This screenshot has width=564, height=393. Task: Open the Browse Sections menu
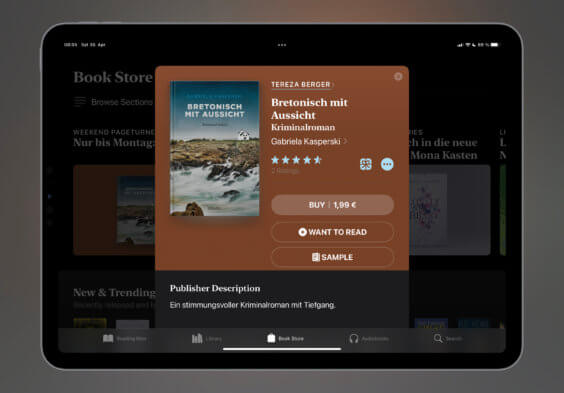[x=113, y=102]
